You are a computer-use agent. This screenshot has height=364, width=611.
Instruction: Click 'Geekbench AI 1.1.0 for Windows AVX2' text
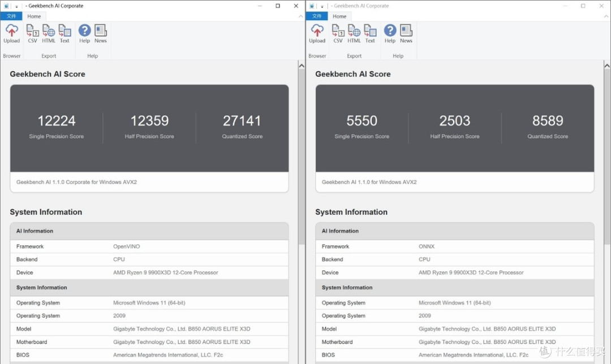coord(369,182)
